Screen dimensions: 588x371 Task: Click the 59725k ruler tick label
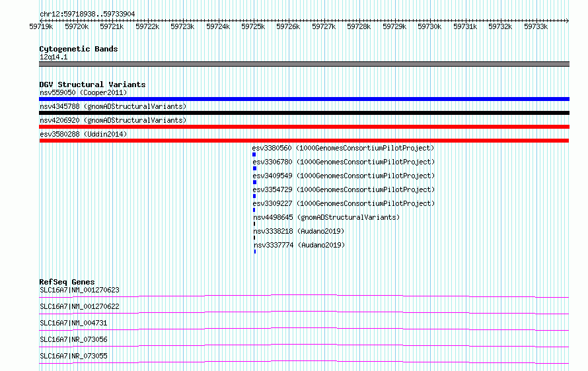pyautogui.click(x=253, y=26)
